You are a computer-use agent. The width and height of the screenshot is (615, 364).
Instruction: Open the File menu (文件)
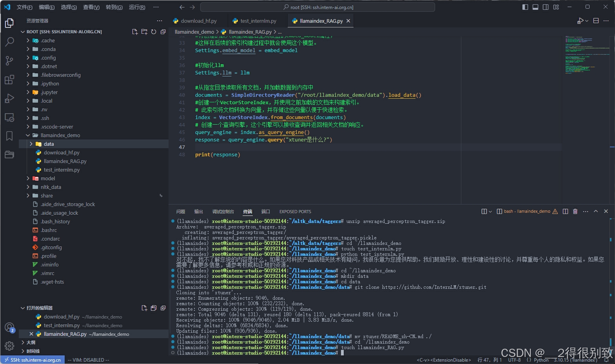click(x=24, y=7)
